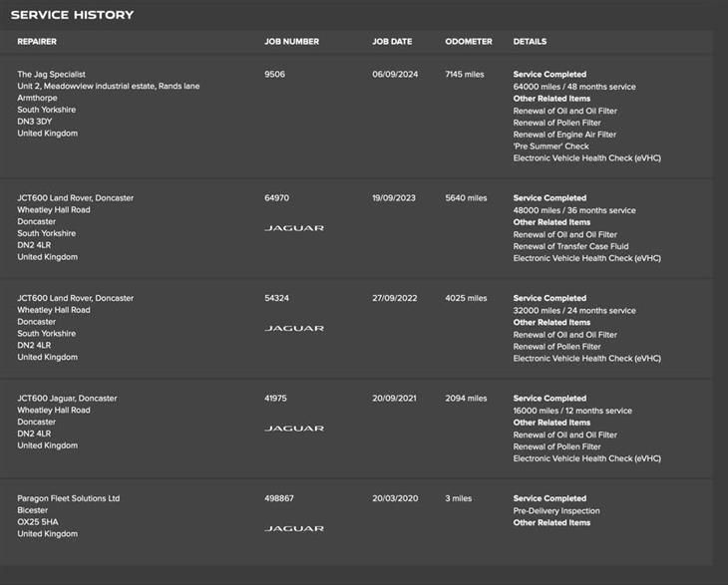Select job date 19/09/2023
The height and width of the screenshot is (585, 728).
point(394,198)
